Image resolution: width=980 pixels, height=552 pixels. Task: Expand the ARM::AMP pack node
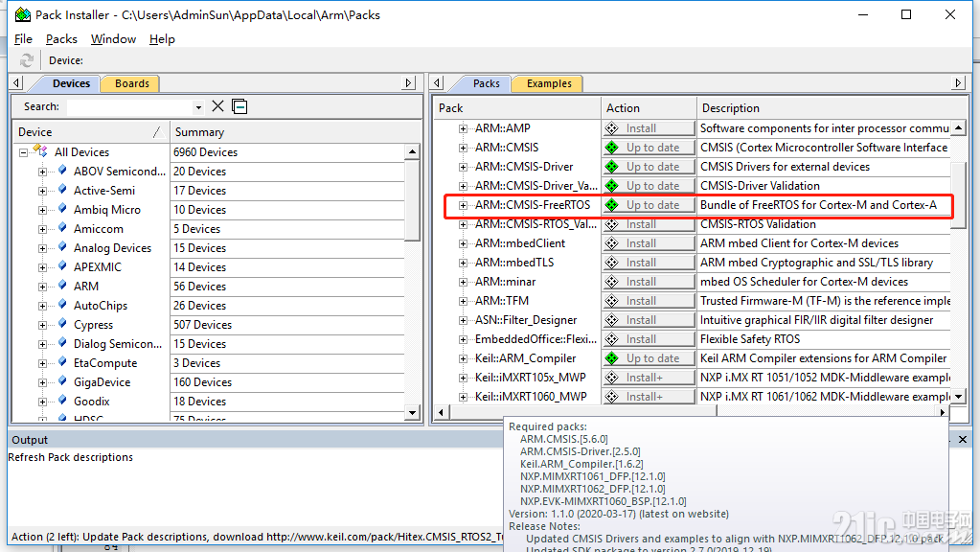coord(463,128)
